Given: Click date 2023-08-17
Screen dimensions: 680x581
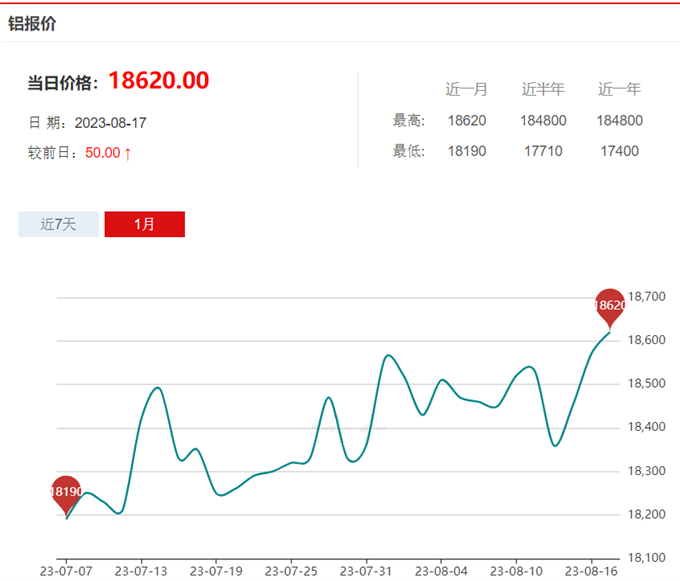Looking at the screenshot, I should [x=110, y=123].
